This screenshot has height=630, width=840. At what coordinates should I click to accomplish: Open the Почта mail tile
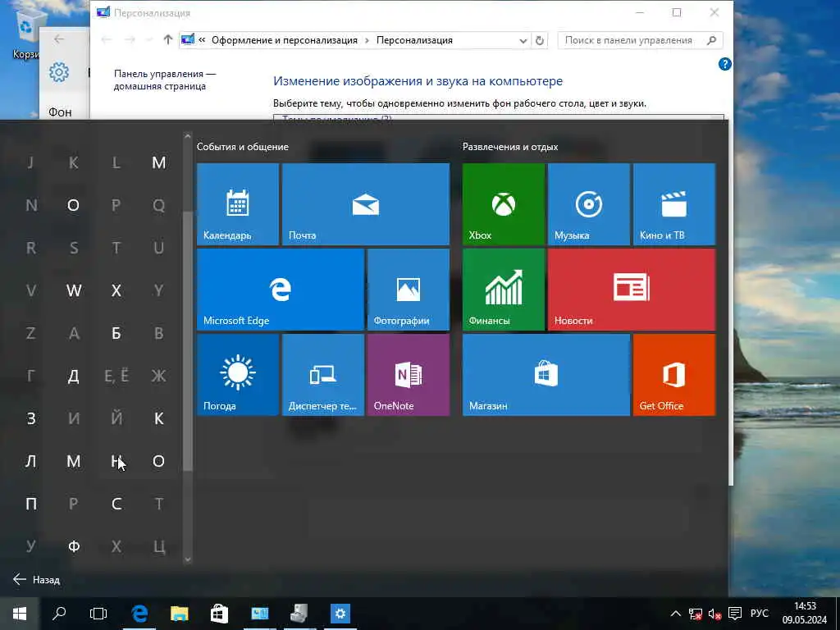coord(366,204)
